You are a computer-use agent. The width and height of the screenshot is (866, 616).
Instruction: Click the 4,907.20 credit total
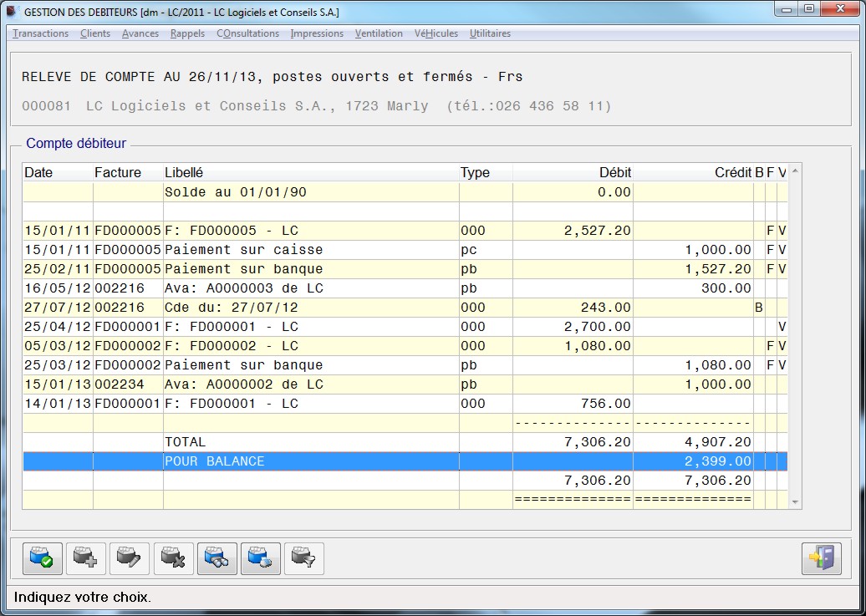(718, 442)
